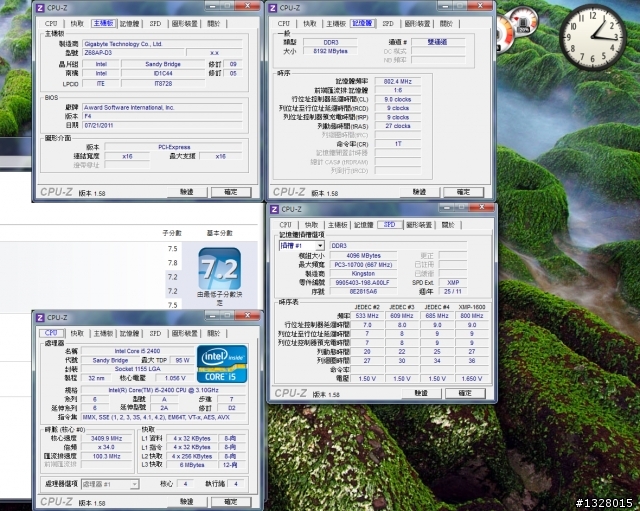Screen dimensions: 640x511
Task: Click the Kingston manufacturer value
Action: 363,273
